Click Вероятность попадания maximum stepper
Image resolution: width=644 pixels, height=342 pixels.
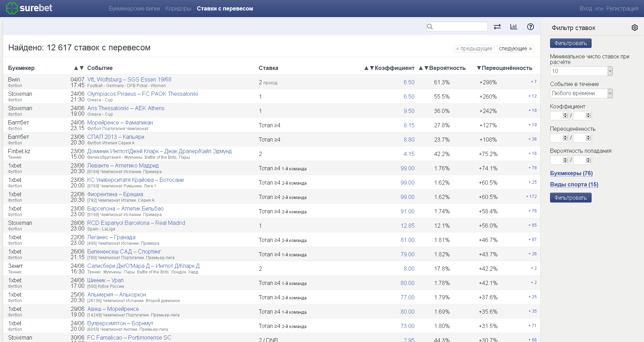coord(588,160)
